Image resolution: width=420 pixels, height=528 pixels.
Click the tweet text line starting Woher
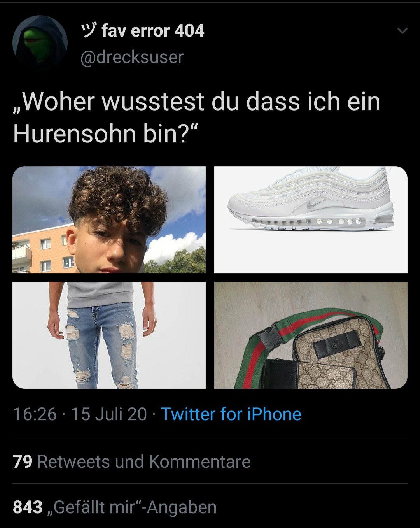pos(197,101)
